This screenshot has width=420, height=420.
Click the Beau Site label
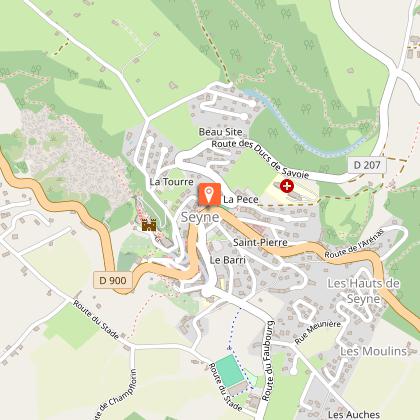click(220, 132)
